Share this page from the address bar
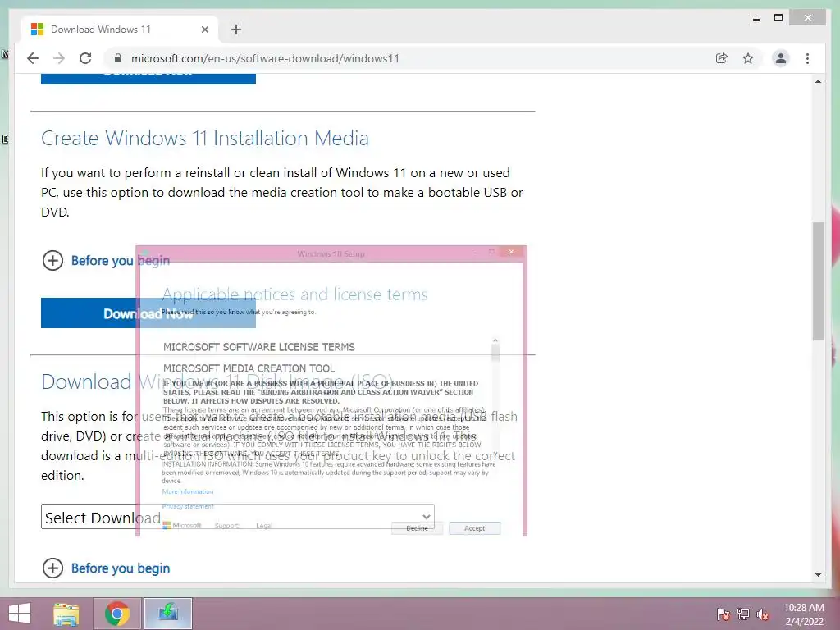This screenshot has width=840, height=630. (722, 58)
